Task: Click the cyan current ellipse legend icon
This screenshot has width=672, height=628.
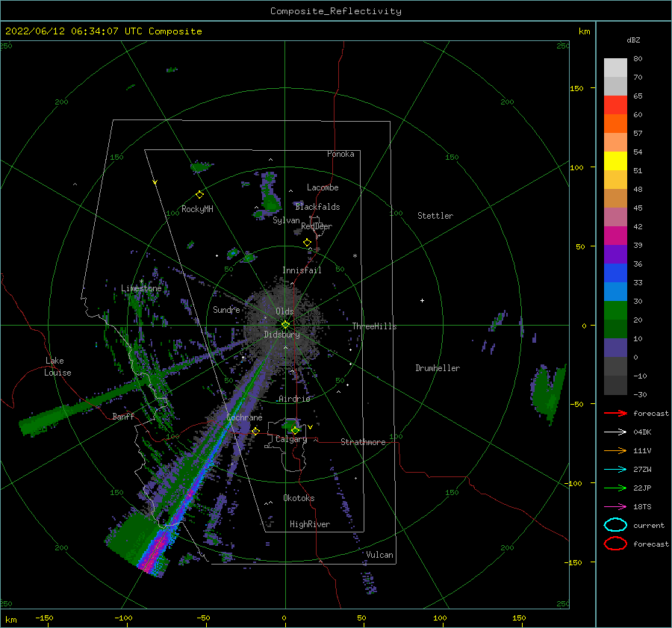Action: [615, 525]
